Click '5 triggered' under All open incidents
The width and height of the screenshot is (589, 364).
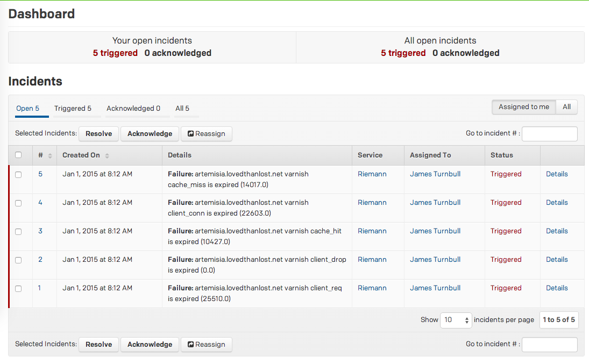tap(403, 53)
